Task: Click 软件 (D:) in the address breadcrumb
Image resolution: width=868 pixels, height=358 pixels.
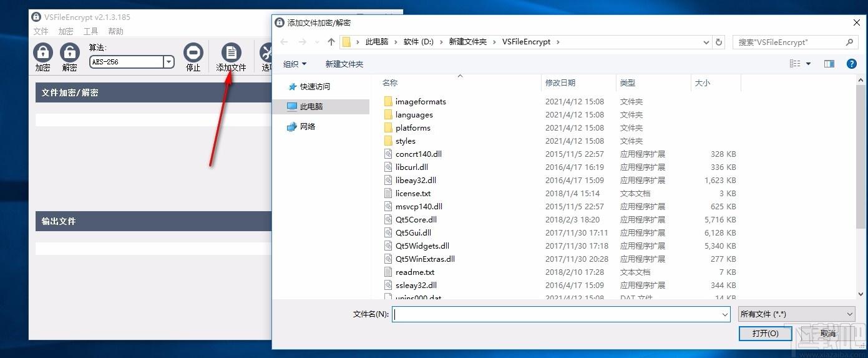Action: coord(418,42)
